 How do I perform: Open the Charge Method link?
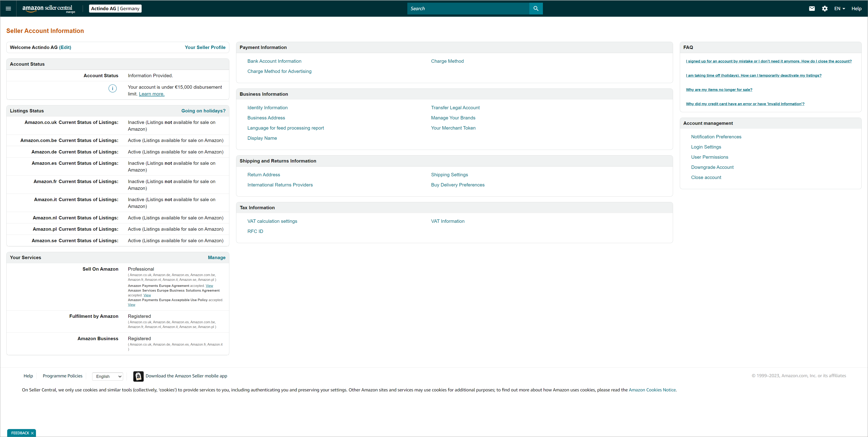pos(447,61)
